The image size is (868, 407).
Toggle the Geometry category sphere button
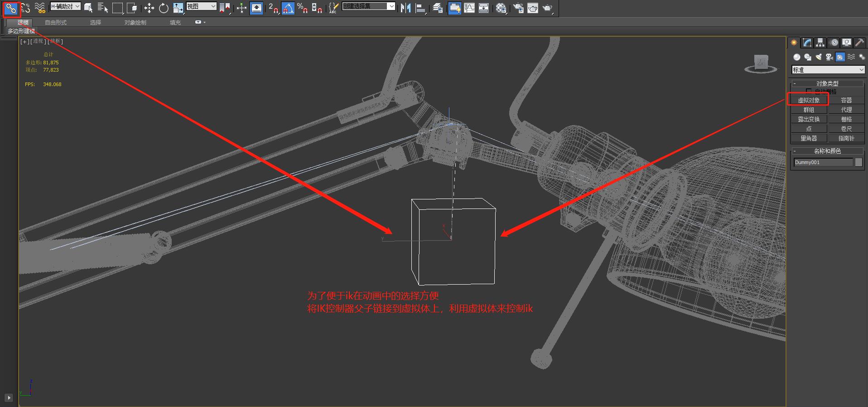point(797,57)
